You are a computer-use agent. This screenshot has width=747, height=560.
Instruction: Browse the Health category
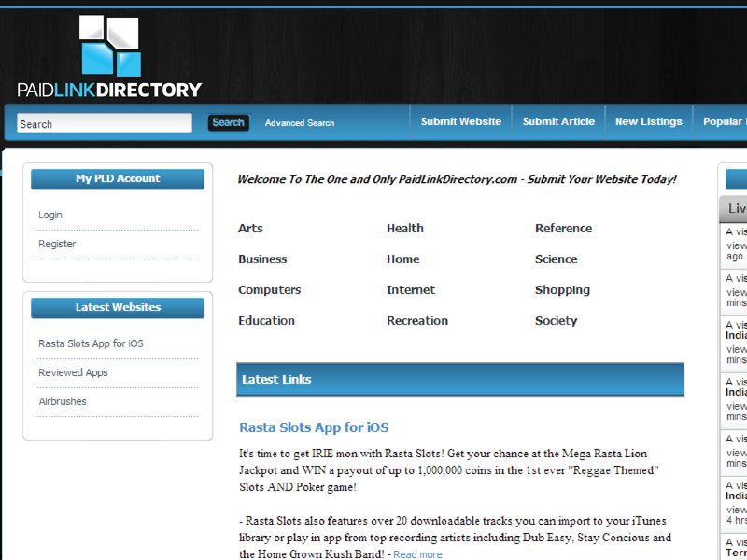point(405,228)
